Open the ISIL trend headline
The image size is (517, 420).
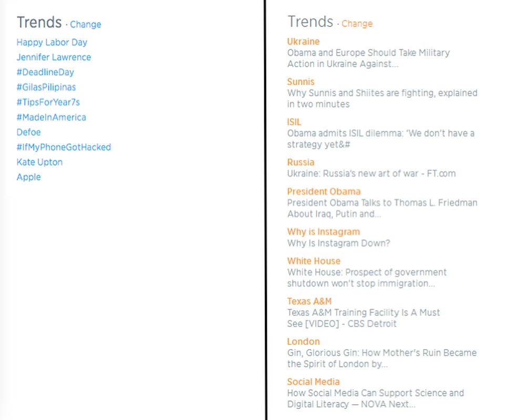(294, 121)
